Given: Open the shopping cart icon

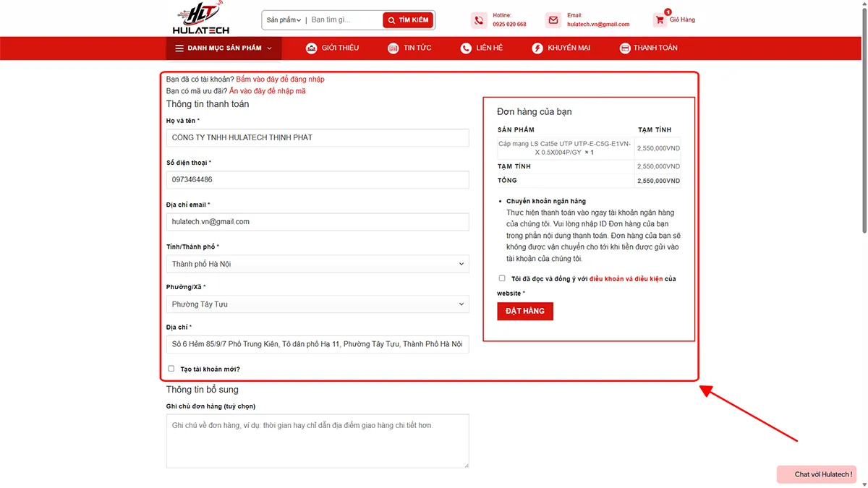Looking at the screenshot, I should tap(659, 20).
